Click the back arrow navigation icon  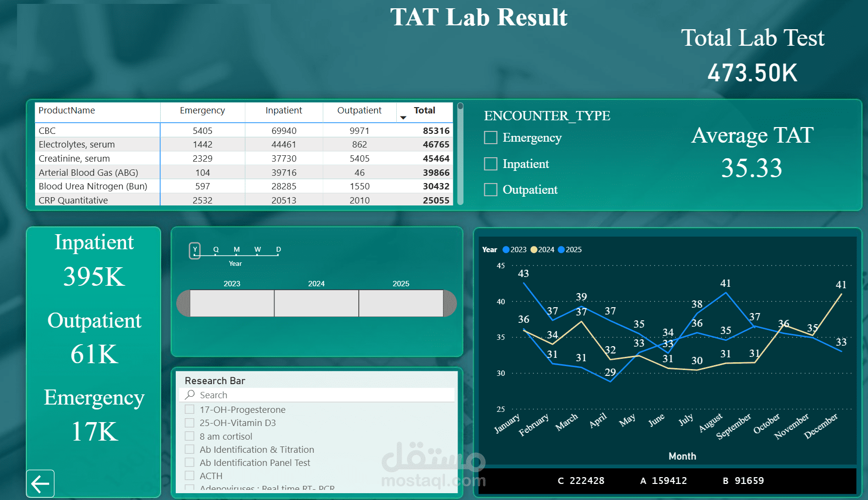pyautogui.click(x=40, y=483)
